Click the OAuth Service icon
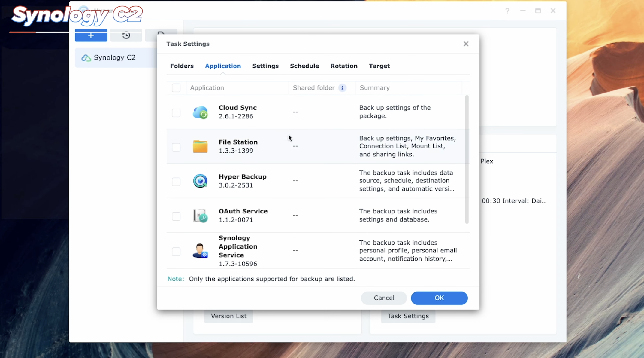This screenshot has width=644, height=358. pos(200,216)
